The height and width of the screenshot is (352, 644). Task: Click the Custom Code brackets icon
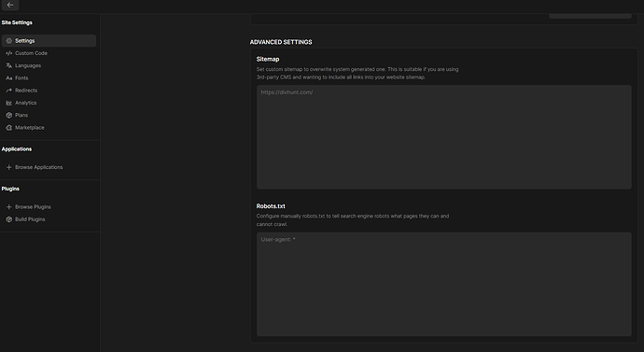[9, 53]
